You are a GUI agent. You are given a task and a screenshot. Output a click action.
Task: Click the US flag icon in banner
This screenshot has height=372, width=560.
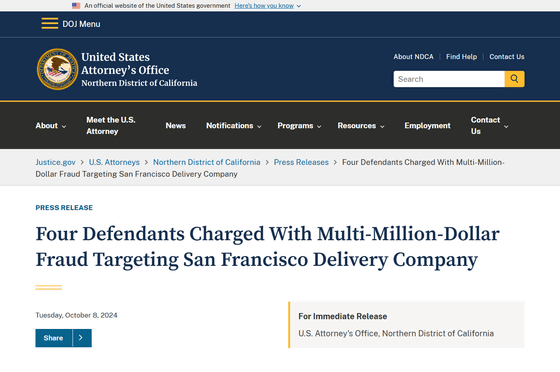[x=76, y=6]
